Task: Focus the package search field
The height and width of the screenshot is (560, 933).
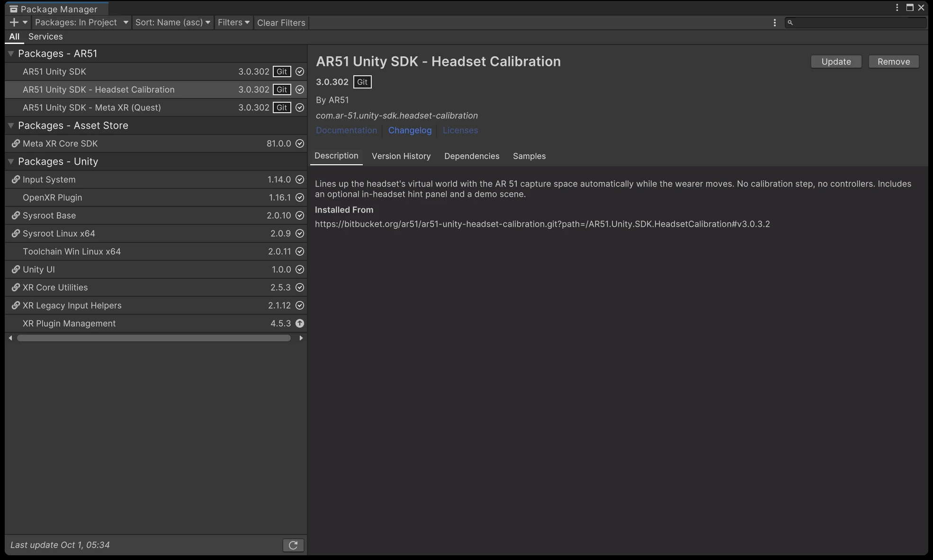Action: [x=855, y=22]
